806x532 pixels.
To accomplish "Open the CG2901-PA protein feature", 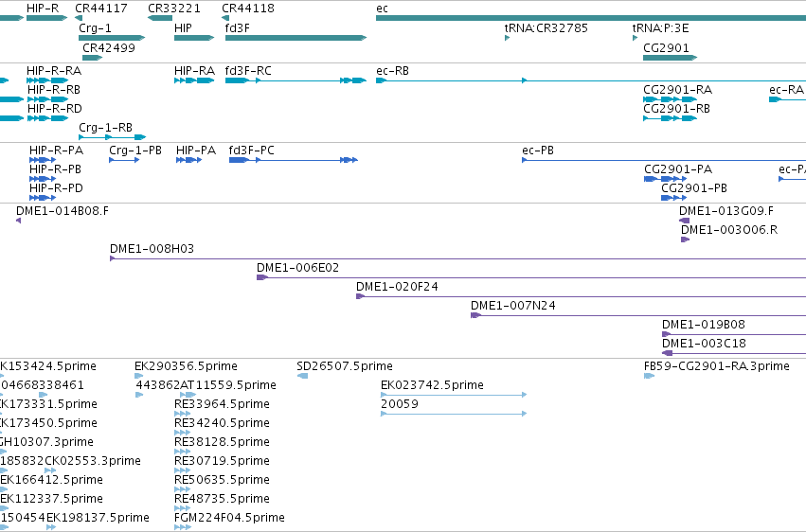I will [665, 179].
